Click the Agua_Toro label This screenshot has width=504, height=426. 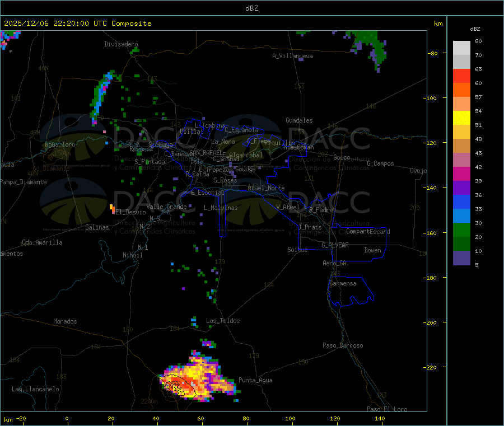point(60,144)
